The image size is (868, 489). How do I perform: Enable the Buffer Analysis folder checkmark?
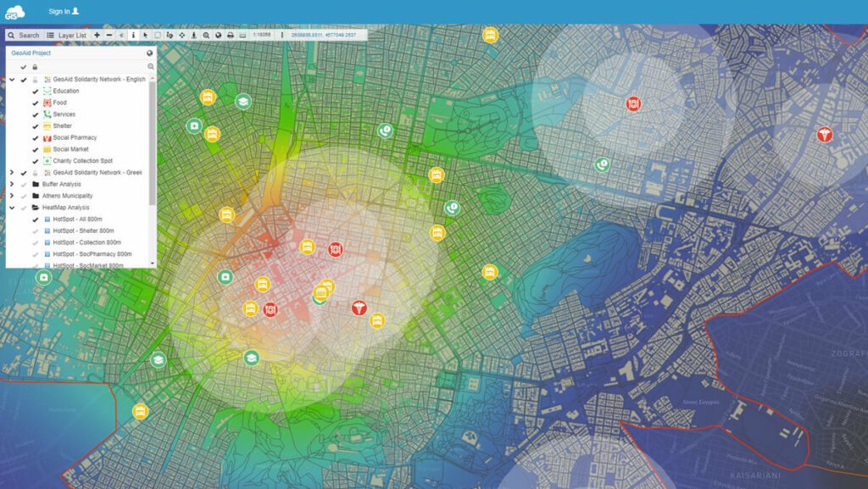click(x=23, y=184)
